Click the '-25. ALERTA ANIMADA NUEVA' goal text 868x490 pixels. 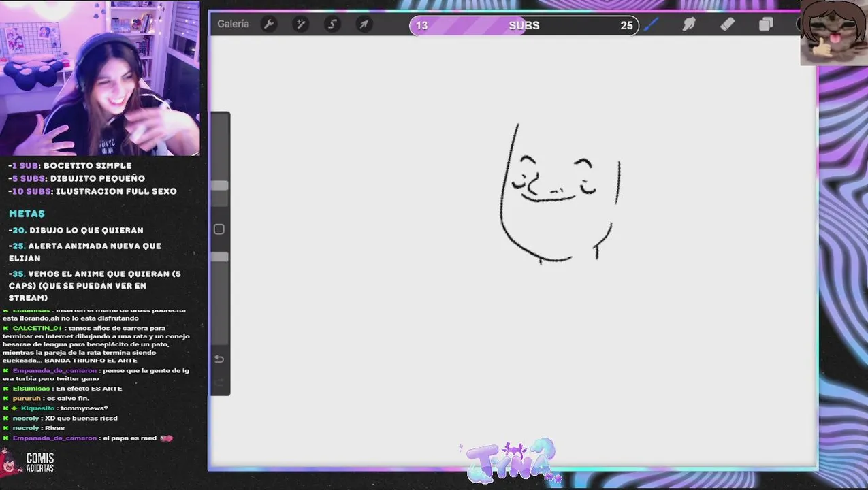[x=85, y=252]
